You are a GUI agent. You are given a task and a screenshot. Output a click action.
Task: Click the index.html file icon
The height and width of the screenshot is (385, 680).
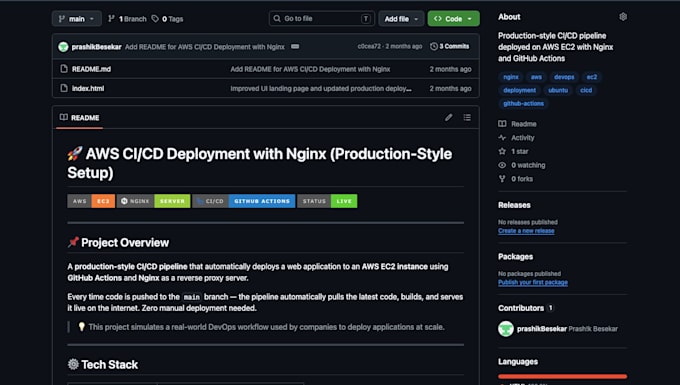click(64, 88)
